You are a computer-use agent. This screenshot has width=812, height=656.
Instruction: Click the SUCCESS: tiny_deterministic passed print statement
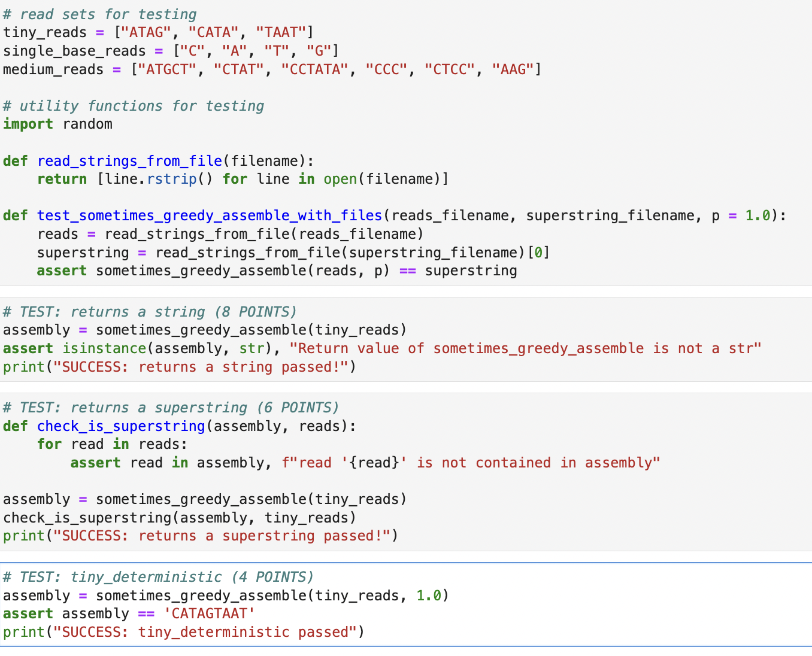pyautogui.click(x=183, y=631)
